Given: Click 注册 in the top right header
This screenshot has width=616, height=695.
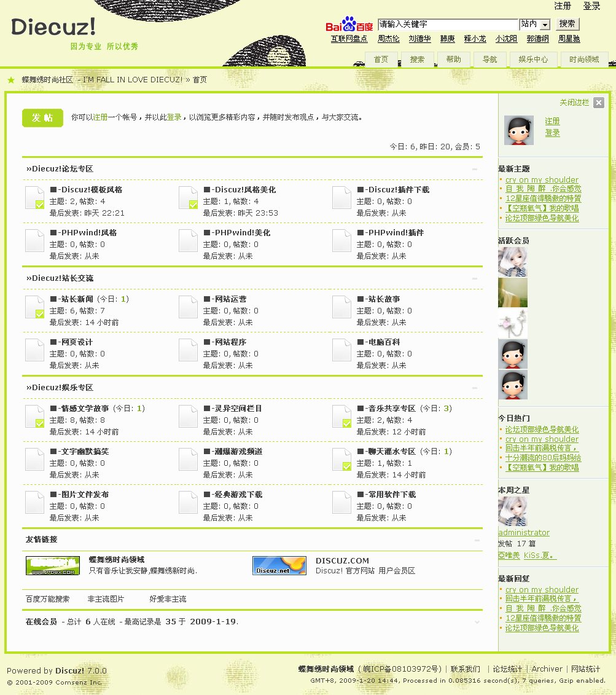Looking at the screenshot, I should (x=563, y=6).
